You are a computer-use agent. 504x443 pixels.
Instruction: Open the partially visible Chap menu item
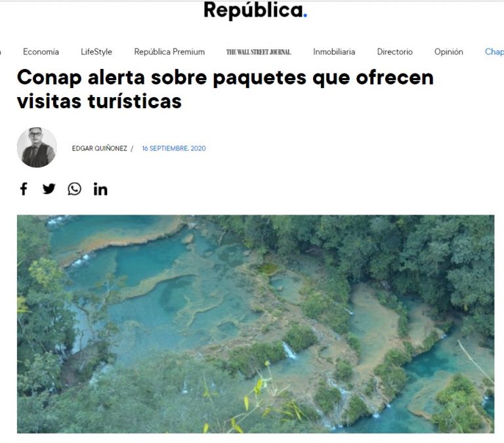pyautogui.click(x=494, y=52)
